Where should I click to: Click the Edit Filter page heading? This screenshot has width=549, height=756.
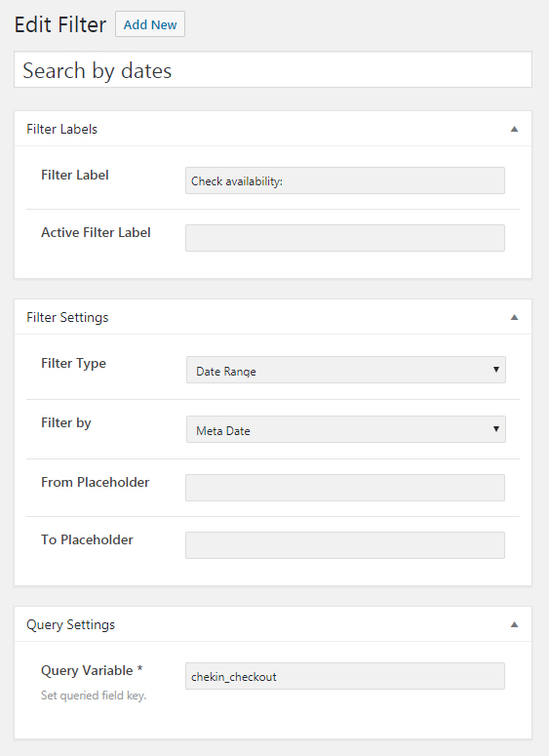[60, 24]
